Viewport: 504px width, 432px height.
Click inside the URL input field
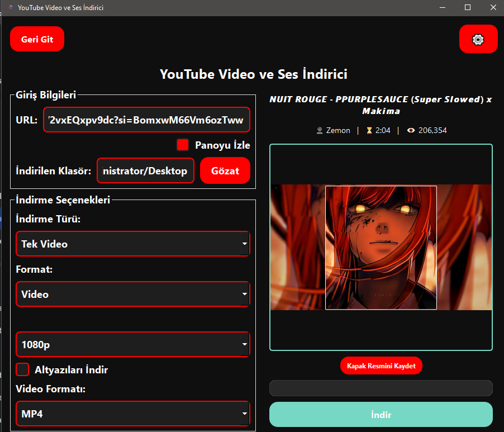pyautogui.click(x=146, y=120)
